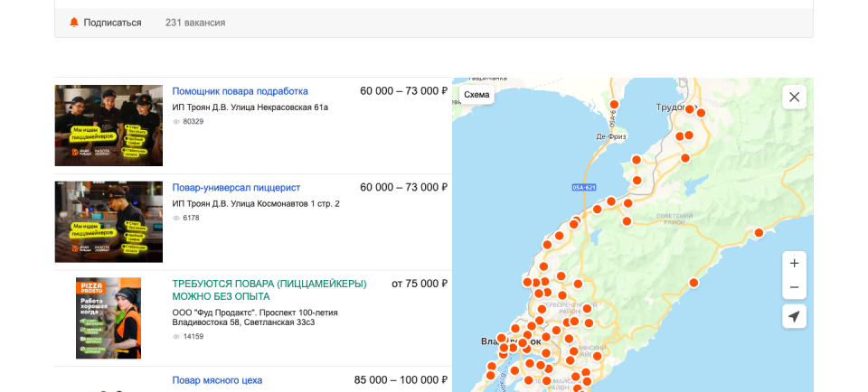868x392 pixels.
Task: Zoom in on the map
Action: pos(794,264)
